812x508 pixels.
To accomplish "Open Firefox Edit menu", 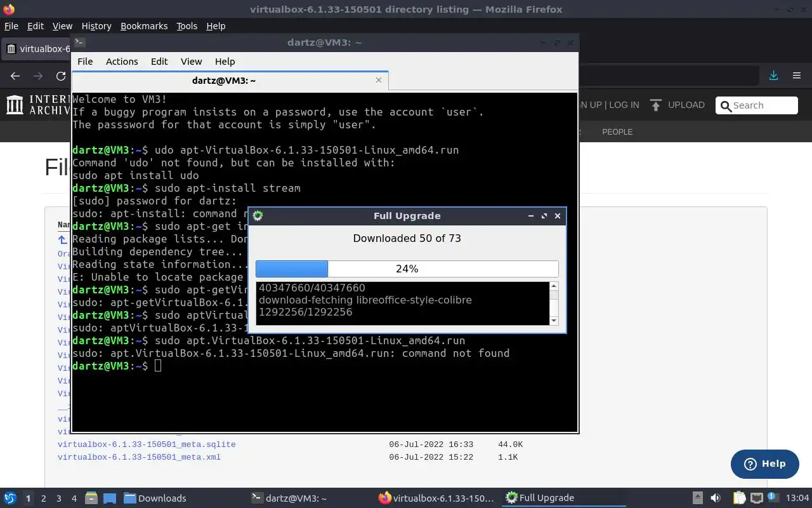I will pos(36,25).
